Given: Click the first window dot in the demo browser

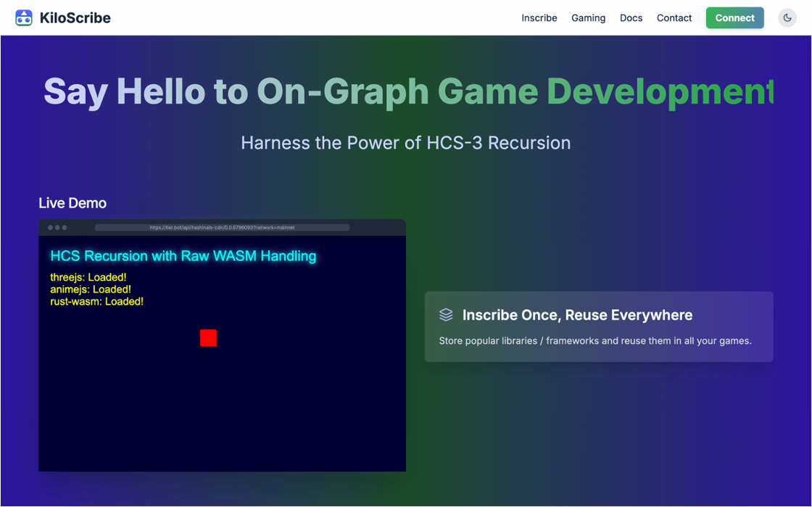Looking at the screenshot, I should coord(50,227).
